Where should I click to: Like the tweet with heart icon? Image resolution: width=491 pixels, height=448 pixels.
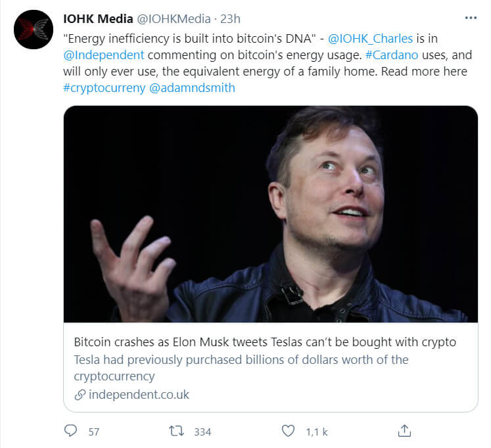tap(288, 431)
